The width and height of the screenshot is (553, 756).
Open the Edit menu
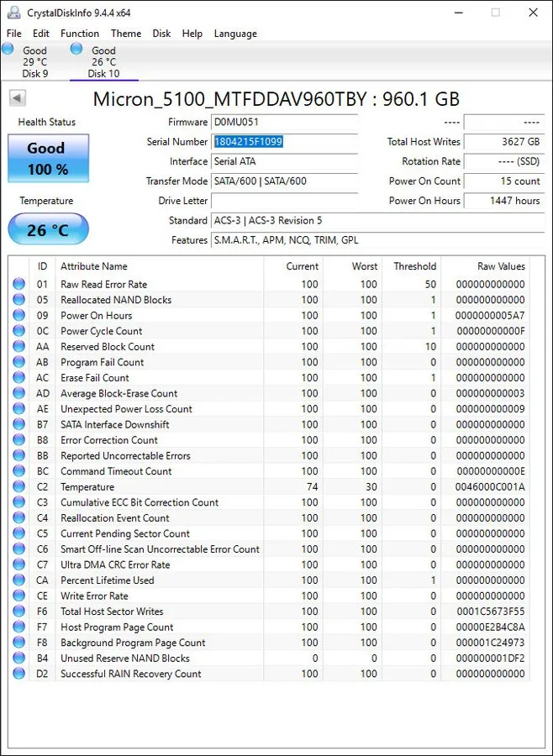pos(41,34)
